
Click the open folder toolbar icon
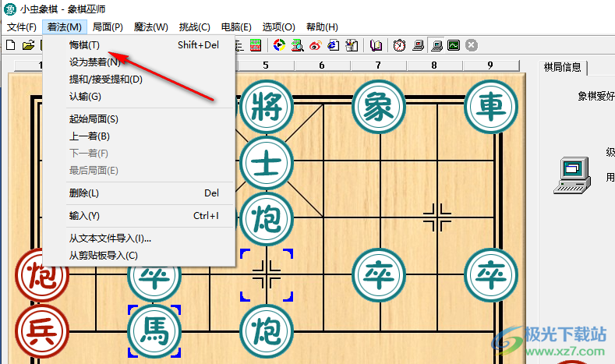click(x=28, y=45)
